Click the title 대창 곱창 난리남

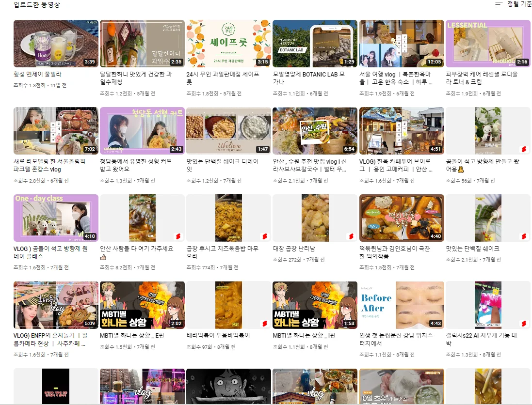pos(294,249)
